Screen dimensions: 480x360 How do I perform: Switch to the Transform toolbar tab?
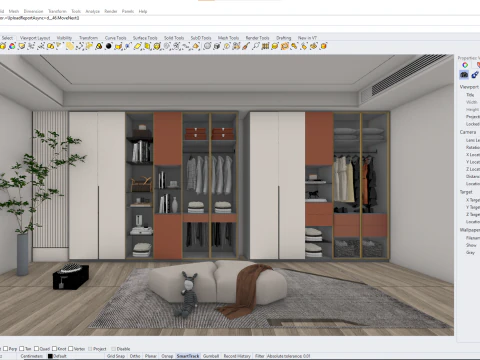click(x=88, y=38)
